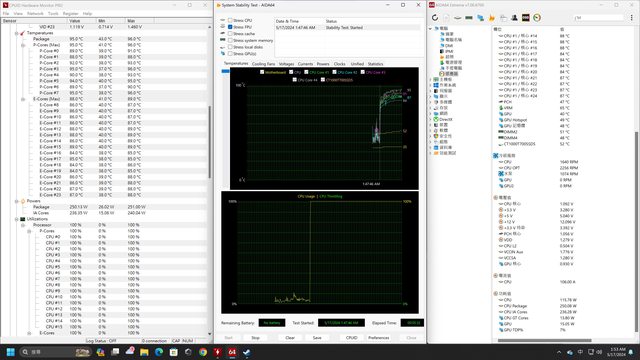Switch to the Clocks tab
640x360 pixels.
[340, 64]
